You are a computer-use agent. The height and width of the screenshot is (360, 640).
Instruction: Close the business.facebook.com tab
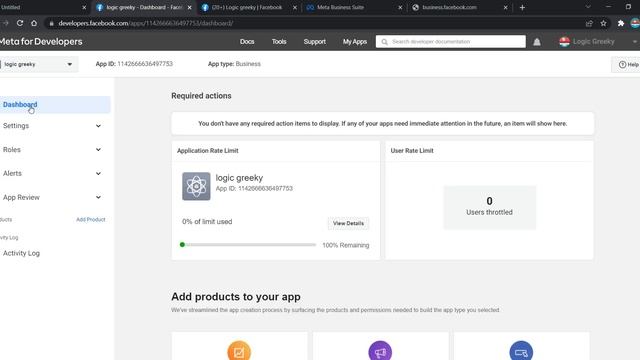tap(505, 7)
